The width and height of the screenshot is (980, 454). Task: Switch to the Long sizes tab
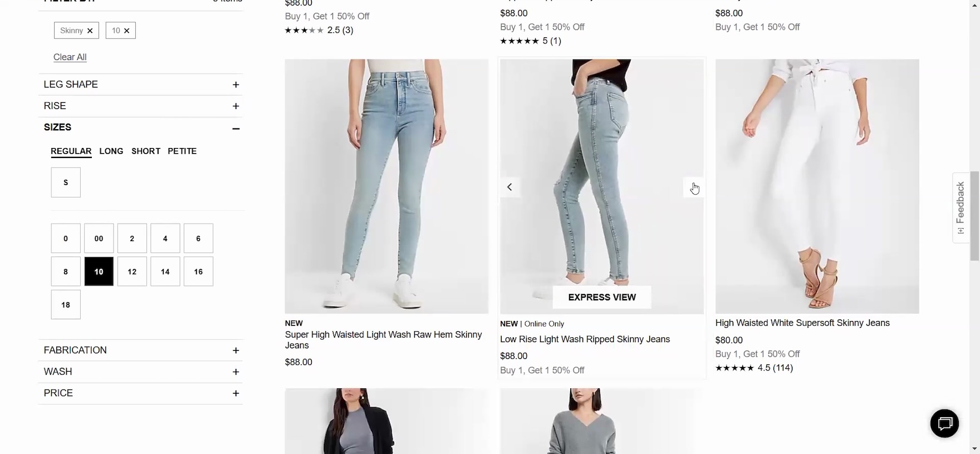tap(111, 151)
